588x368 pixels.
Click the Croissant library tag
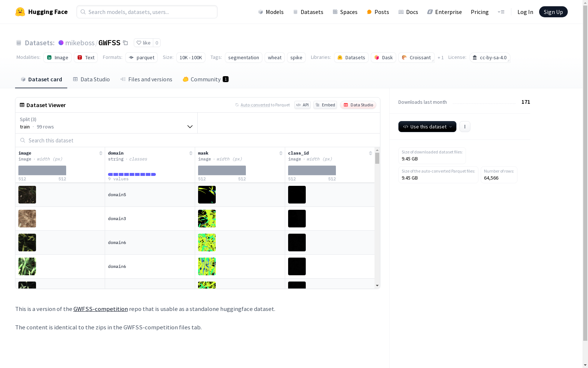tap(416, 57)
